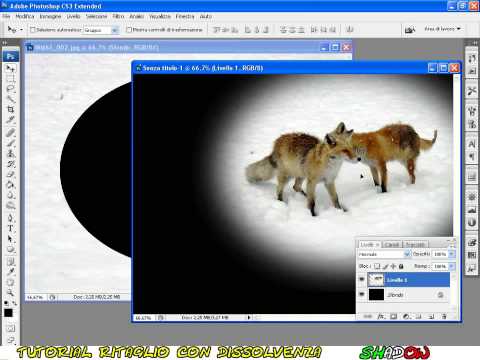480x360 pixels.
Task: Enable 'Selezione automatica' checkbox
Action: coord(33,30)
